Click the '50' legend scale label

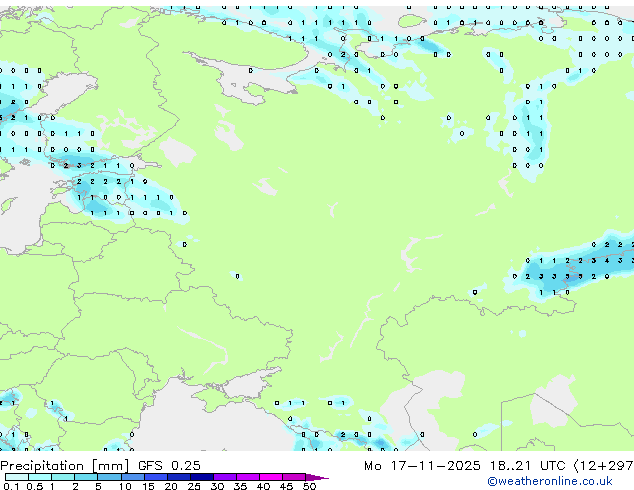click(x=309, y=486)
